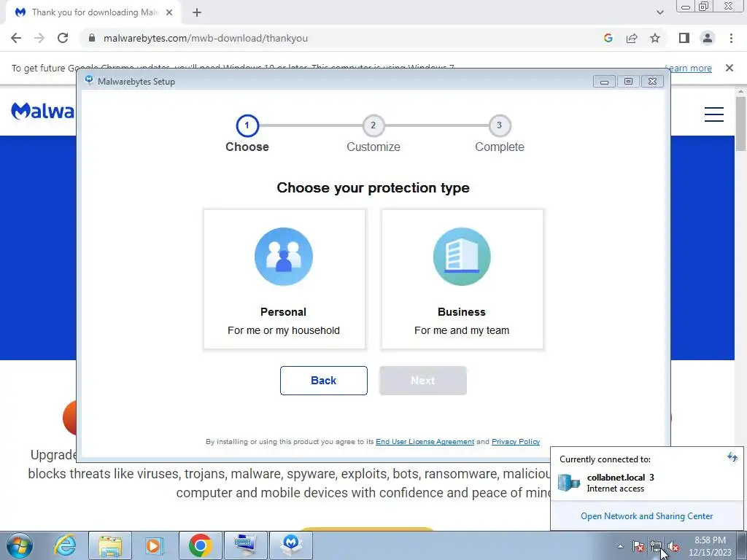Click Malwarebytes Setup title bar icon
Viewport: 747px width, 560px height.
point(89,80)
